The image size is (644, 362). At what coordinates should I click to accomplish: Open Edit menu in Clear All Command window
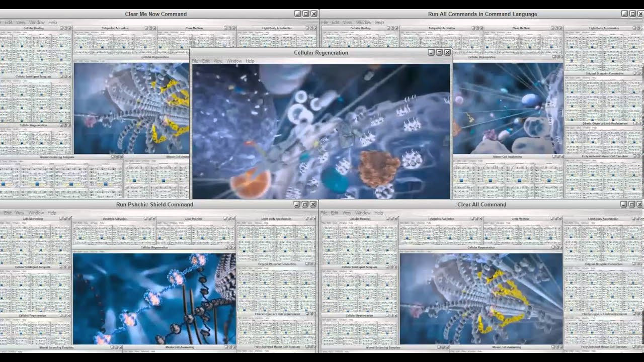(x=334, y=213)
